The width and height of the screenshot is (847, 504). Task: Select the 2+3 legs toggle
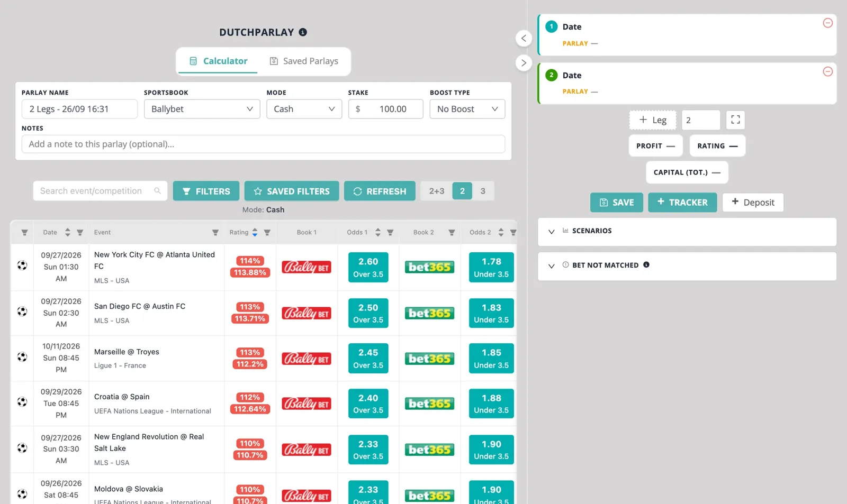pyautogui.click(x=437, y=191)
